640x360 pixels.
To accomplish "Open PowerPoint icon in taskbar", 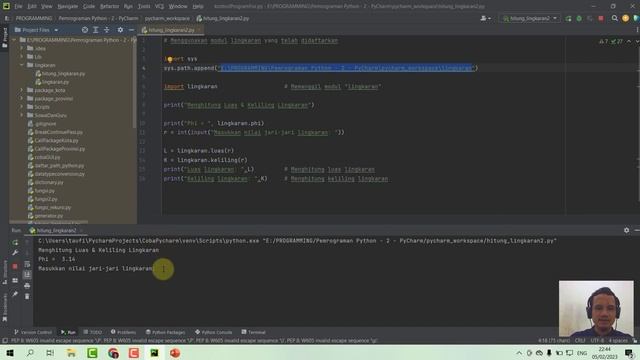I will coord(175,353).
